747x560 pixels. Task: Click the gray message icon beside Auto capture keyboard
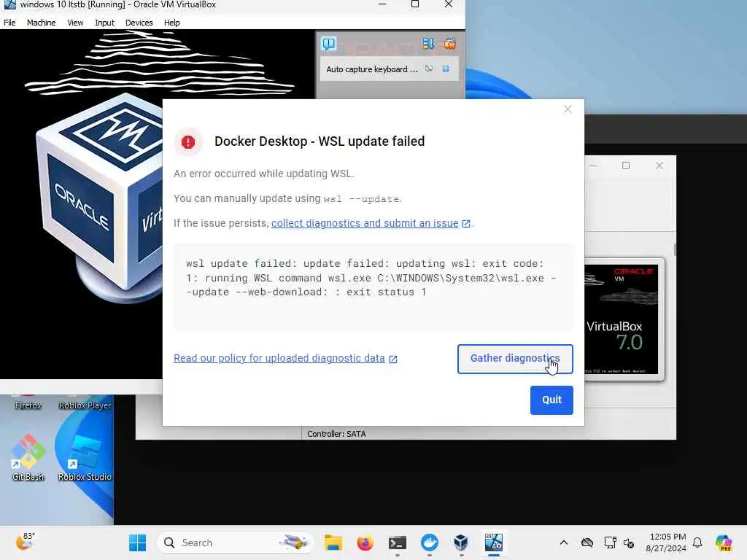pos(429,69)
